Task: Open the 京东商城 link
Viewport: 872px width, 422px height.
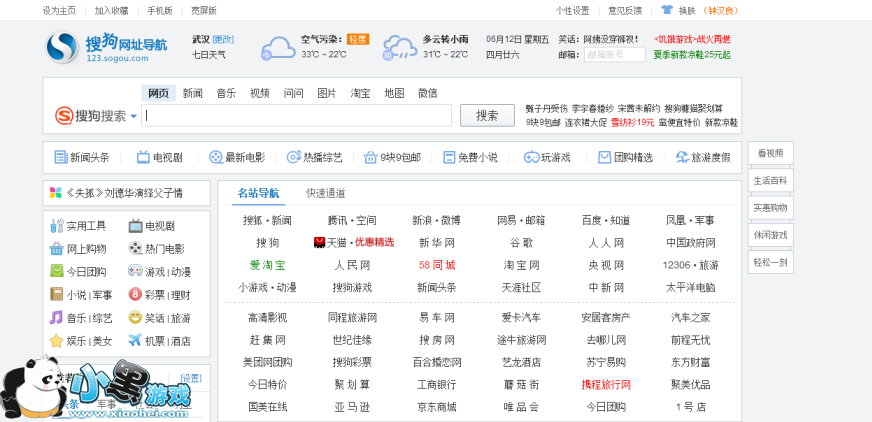Action: 437,407
